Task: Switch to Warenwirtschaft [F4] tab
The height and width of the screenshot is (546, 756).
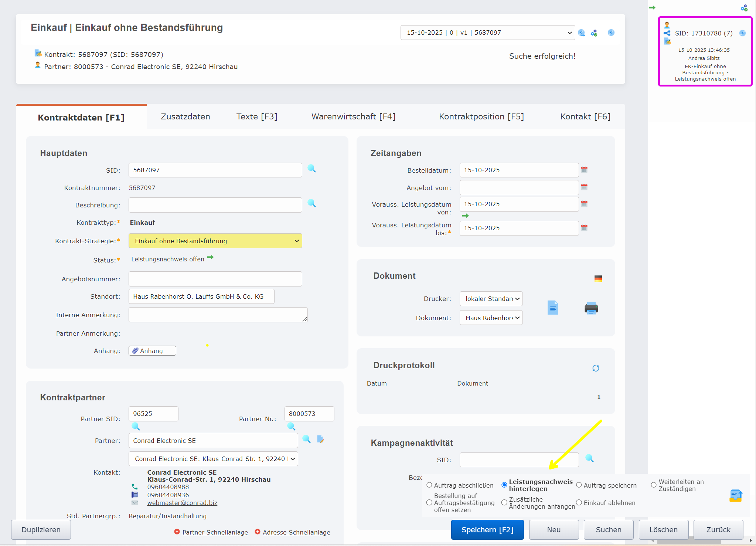Action: click(x=353, y=117)
